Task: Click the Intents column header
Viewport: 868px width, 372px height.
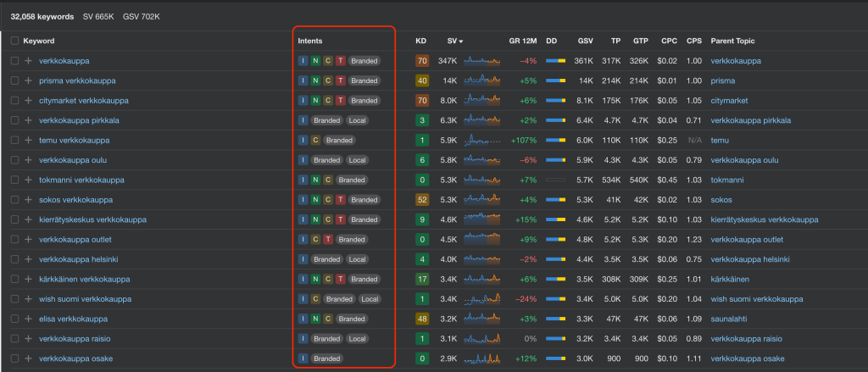Action: tap(310, 41)
